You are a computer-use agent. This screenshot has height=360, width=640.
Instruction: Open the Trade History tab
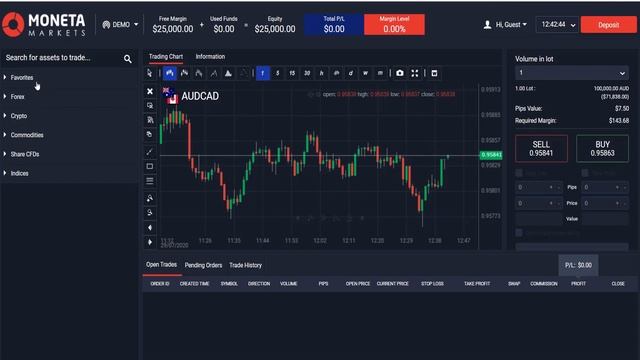(x=245, y=265)
